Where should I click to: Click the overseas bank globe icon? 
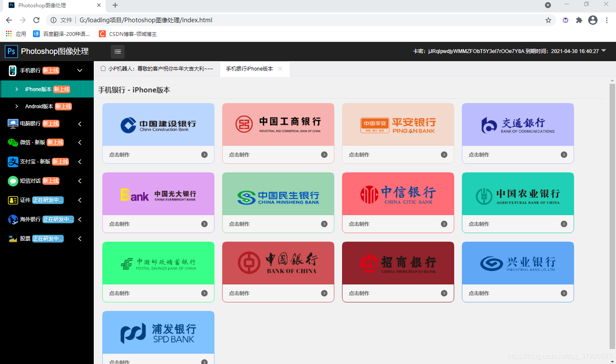[x=13, y=219]
